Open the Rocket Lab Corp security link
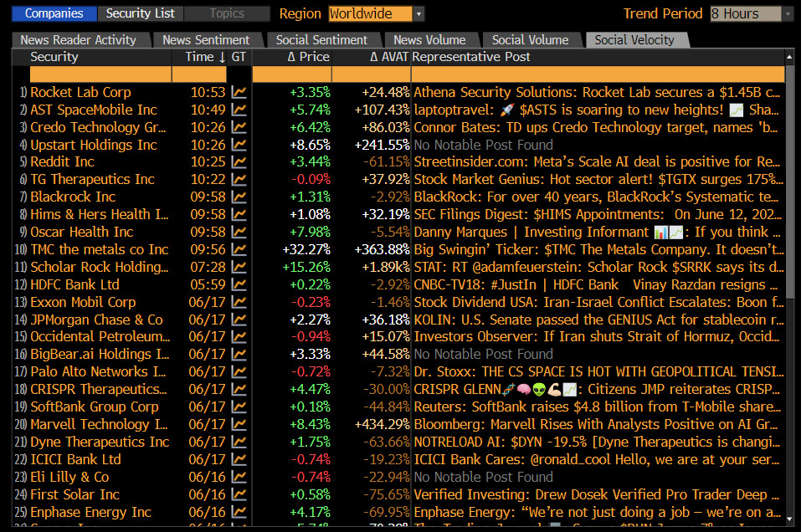The width and height of the screenshot is (801, 532). [x=80, y=92]
